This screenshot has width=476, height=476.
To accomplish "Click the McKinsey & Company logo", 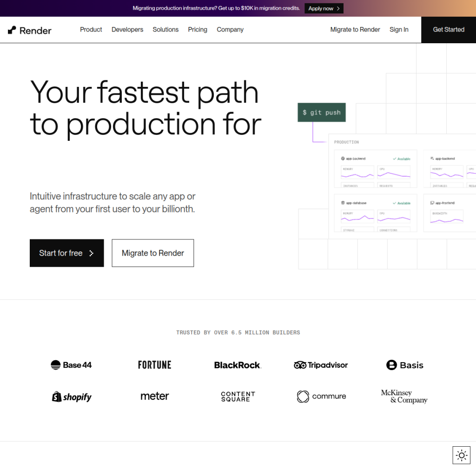I will click(x=404, y=397).
